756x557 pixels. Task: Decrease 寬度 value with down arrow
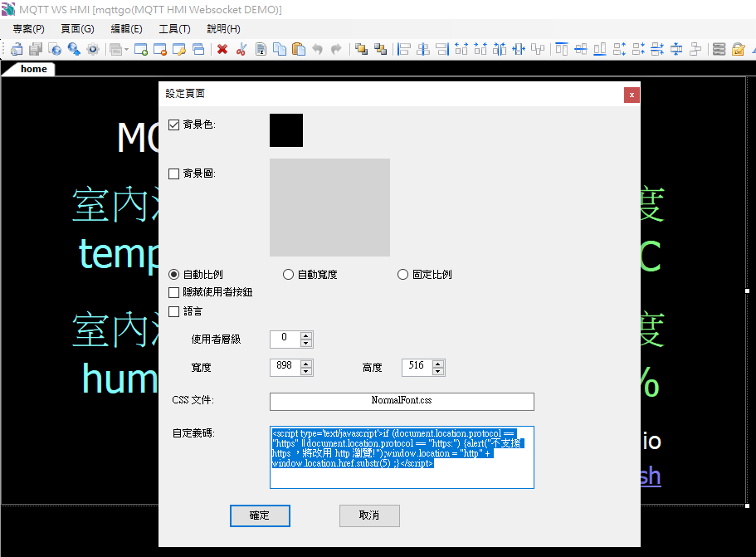306,371
